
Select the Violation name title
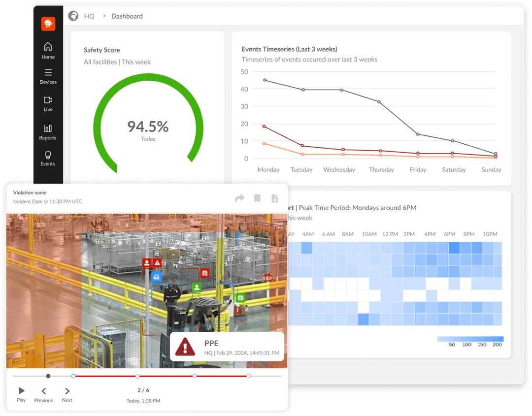tap(30, 192)
